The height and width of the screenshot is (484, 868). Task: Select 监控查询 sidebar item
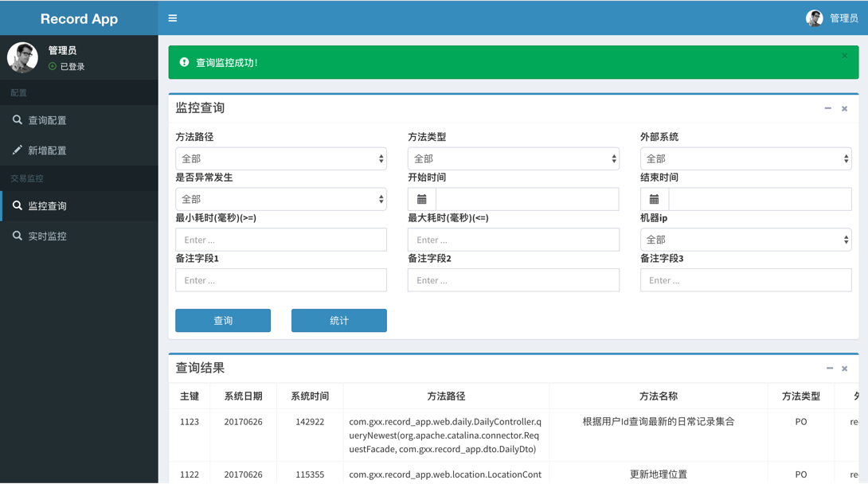79,205
